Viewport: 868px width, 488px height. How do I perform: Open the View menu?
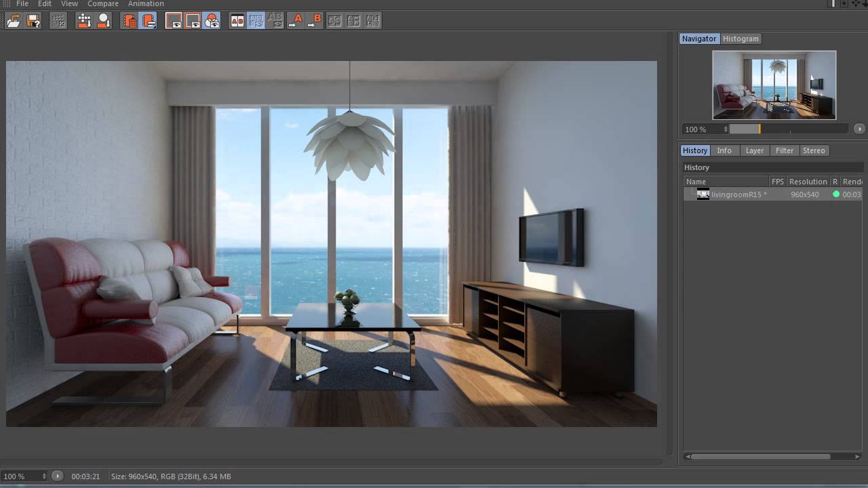(x=69, y=3)
